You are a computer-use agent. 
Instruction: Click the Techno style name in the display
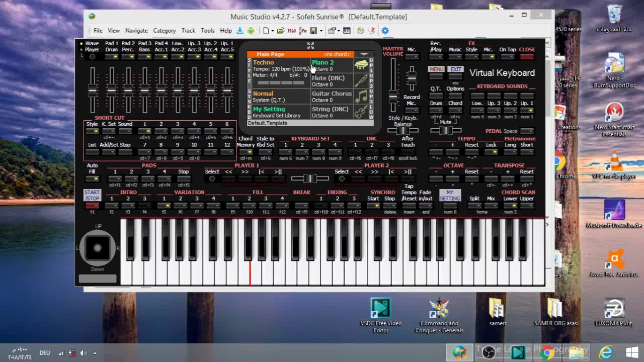click(x=263, y=63)
